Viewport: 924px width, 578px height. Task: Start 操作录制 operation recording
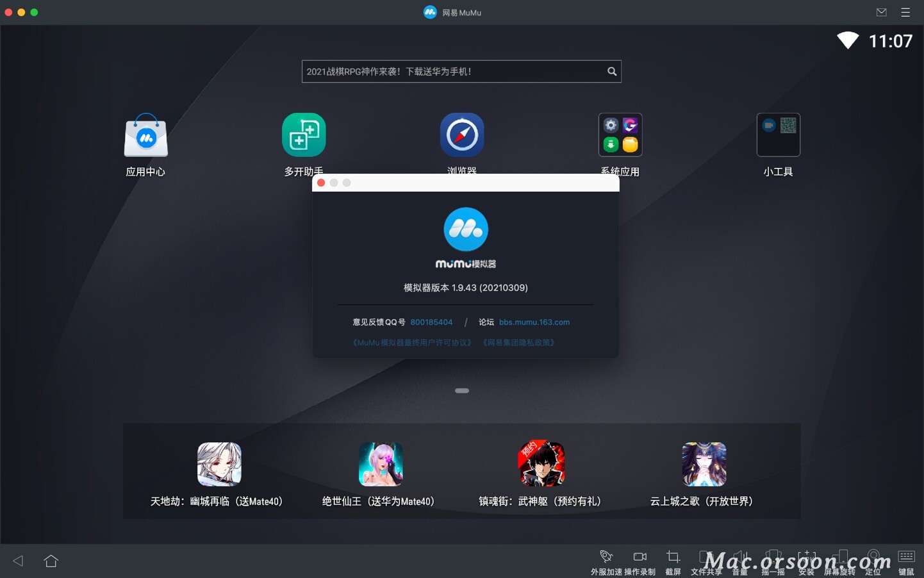tap(639, 561)
